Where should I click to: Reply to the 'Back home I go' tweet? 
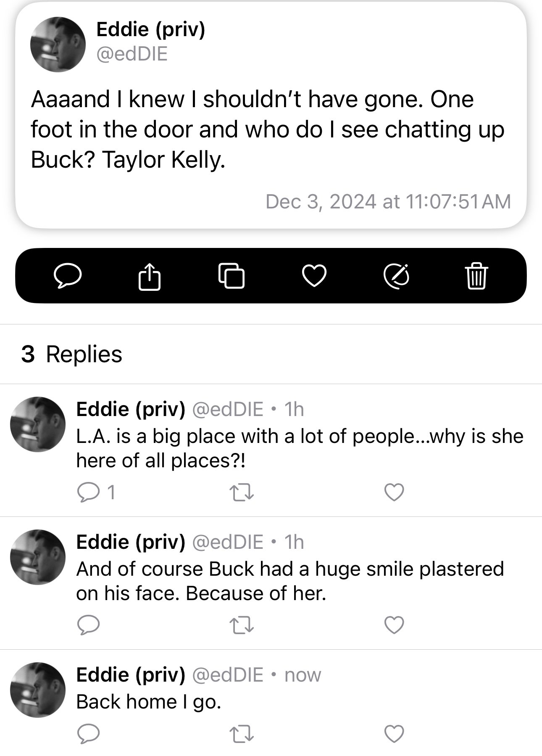pyautogui.click(x=88, y=734)
